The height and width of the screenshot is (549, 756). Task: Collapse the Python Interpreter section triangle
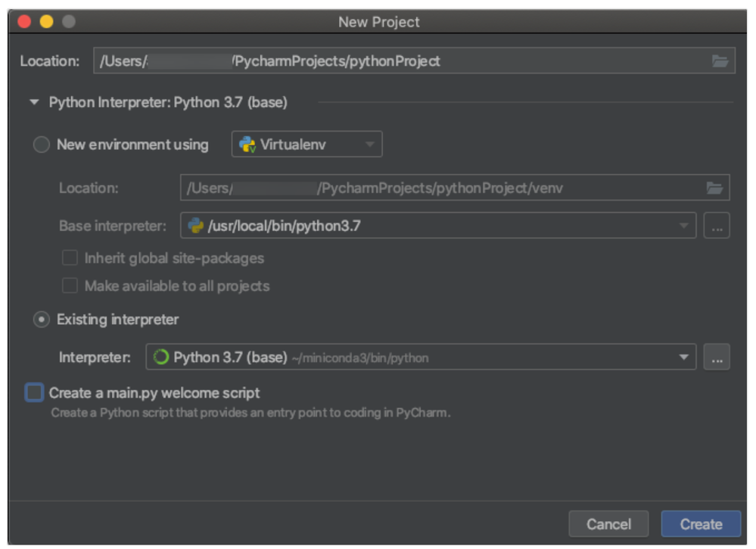(x=34, y=102)
